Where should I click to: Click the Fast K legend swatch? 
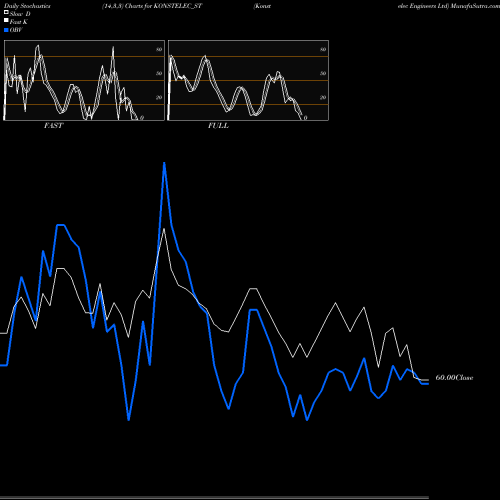pyautogui.click(x=6, y=21)
